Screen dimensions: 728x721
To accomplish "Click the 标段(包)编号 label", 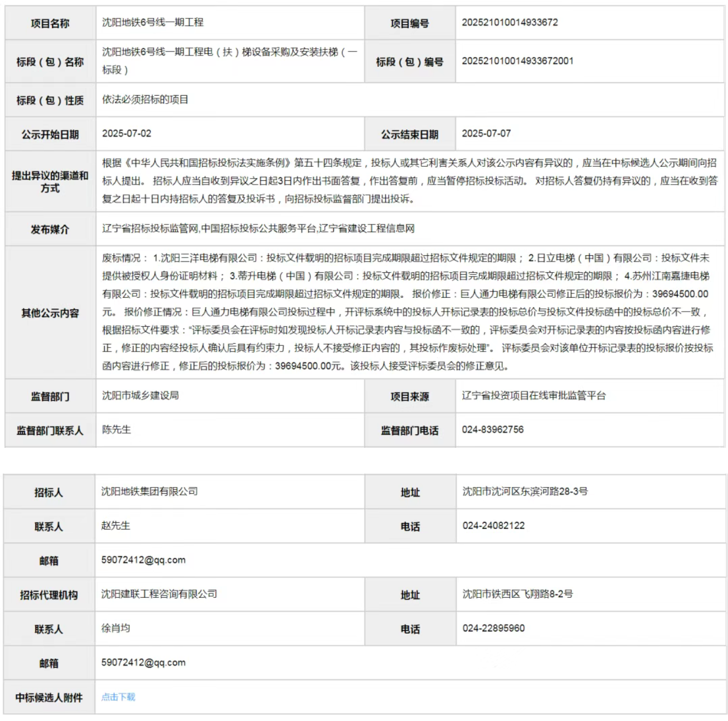I will click(x=410, y=62).
